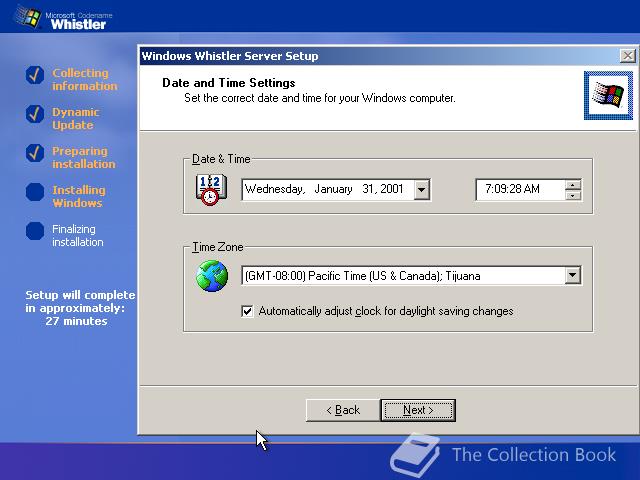Click the 'Time Zone' group label
This screenshot has width=640, height=480.
coord(218,247)
